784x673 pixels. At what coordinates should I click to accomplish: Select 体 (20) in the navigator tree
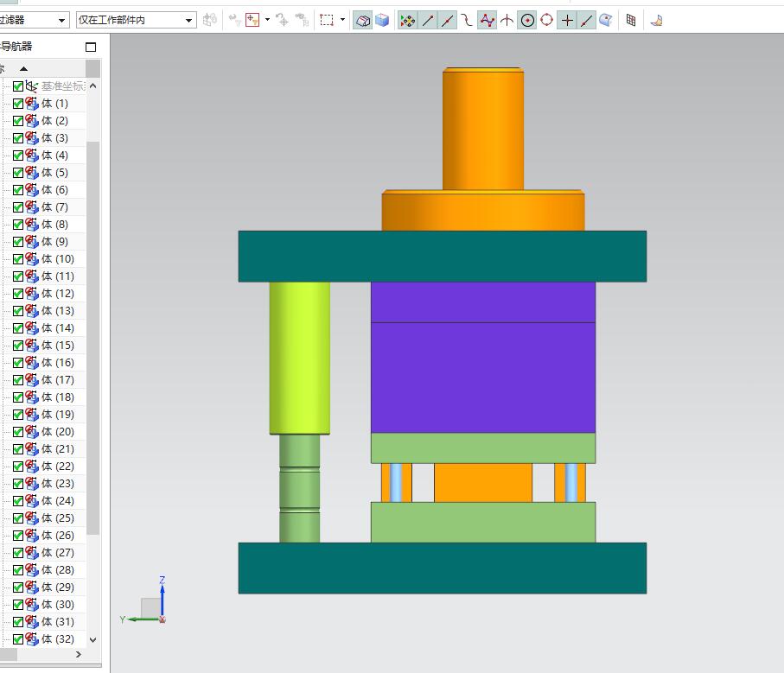57,432
